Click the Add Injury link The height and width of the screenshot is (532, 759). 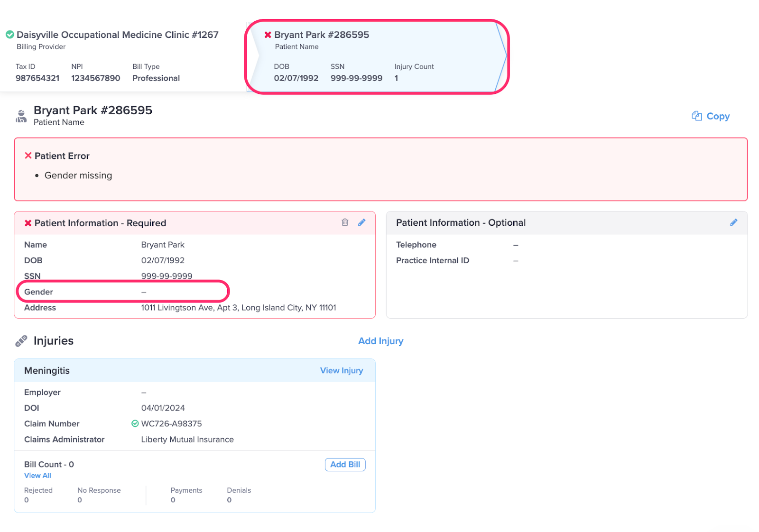tap(380, 341)
